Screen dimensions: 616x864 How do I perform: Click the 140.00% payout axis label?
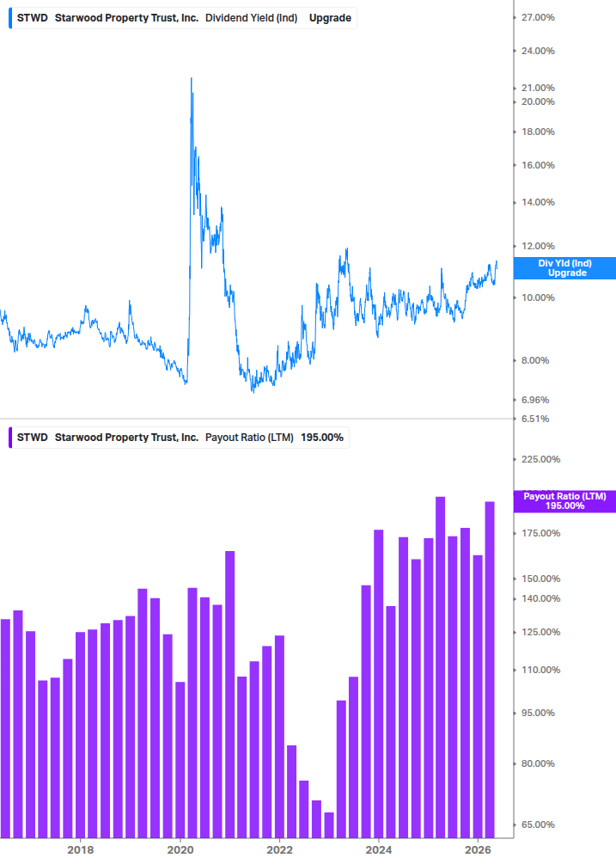pos(540,599)
